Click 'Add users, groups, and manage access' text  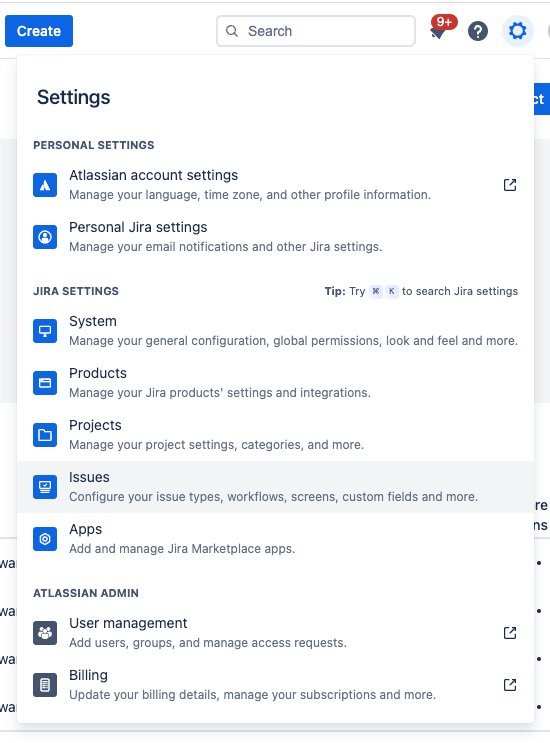pos(208,643)
